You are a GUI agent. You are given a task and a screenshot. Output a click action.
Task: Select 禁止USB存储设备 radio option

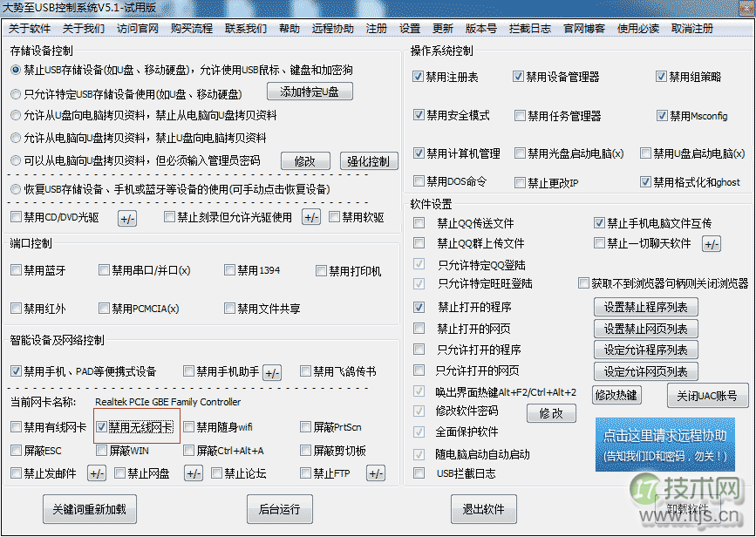16,70
